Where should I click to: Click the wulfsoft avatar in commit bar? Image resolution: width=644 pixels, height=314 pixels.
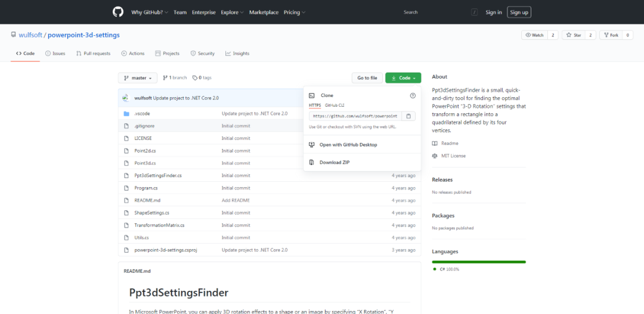(126, 98)
